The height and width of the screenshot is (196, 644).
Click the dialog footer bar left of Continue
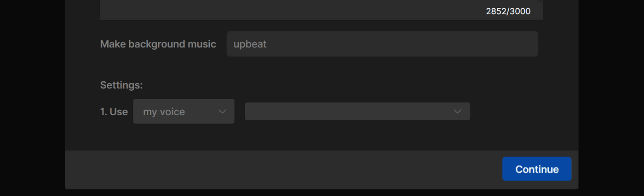pyautogui.click(x=276, y=169)
